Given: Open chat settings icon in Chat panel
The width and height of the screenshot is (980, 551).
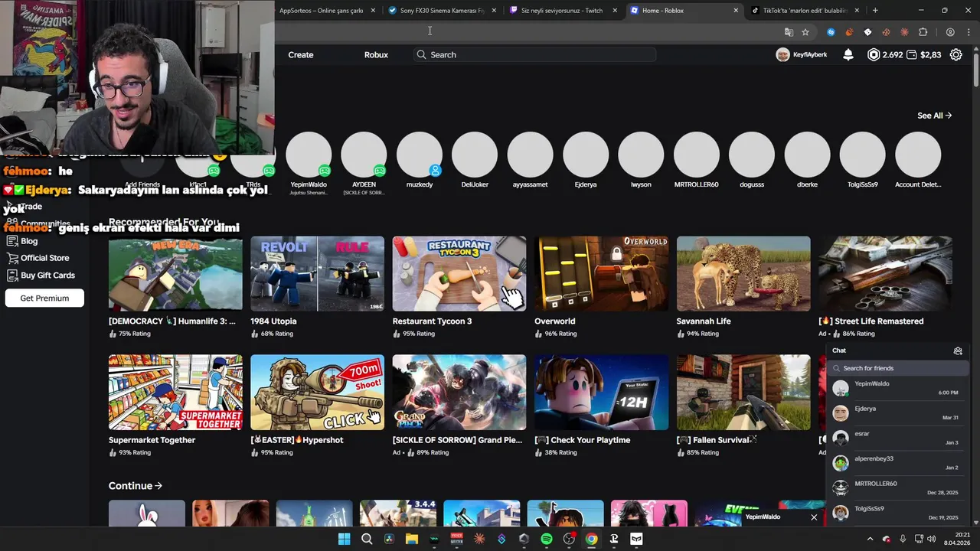Looking at the screenshot, I should tap(958, 350).
